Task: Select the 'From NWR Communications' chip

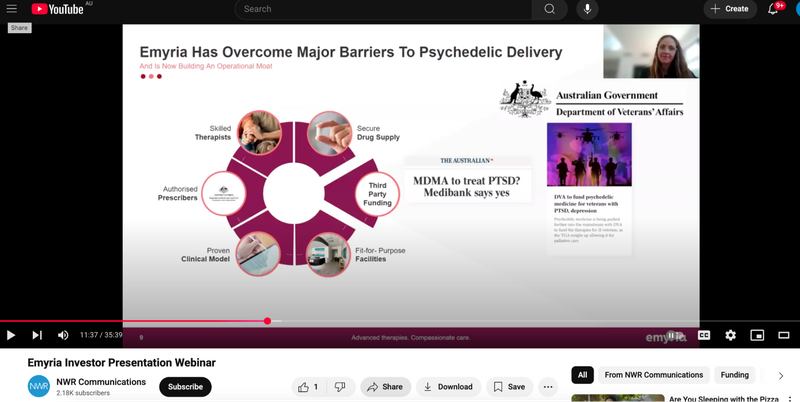Action: point(654,375)
